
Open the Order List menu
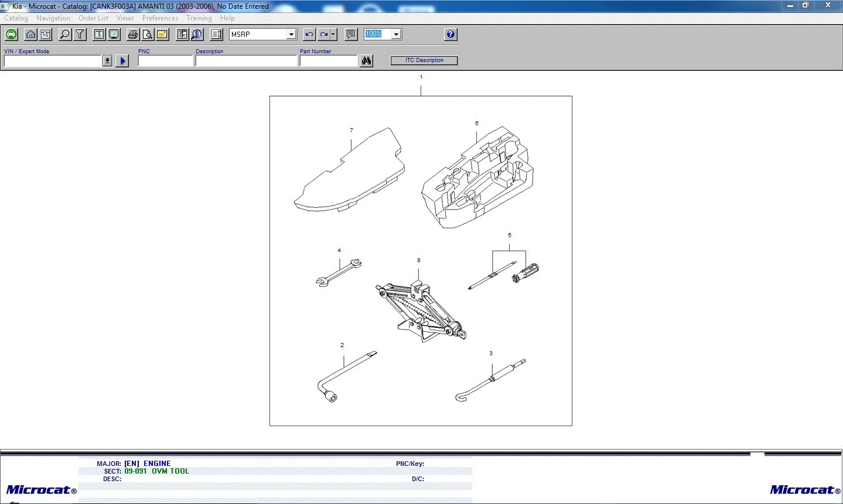pos(94,18)
